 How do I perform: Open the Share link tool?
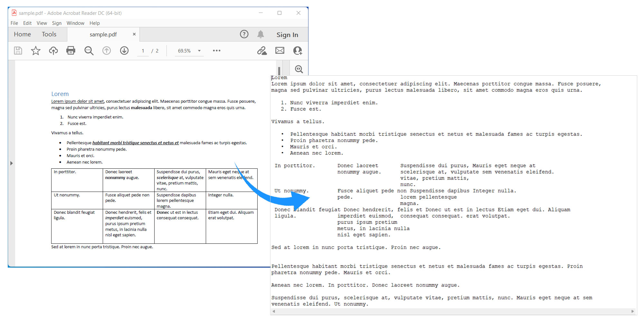[262, 51]
